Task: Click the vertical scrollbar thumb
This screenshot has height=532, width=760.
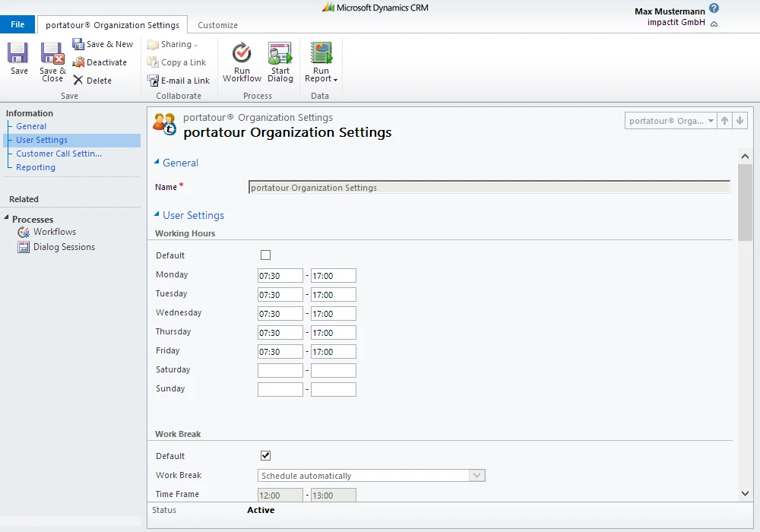Action: (745, 202)
